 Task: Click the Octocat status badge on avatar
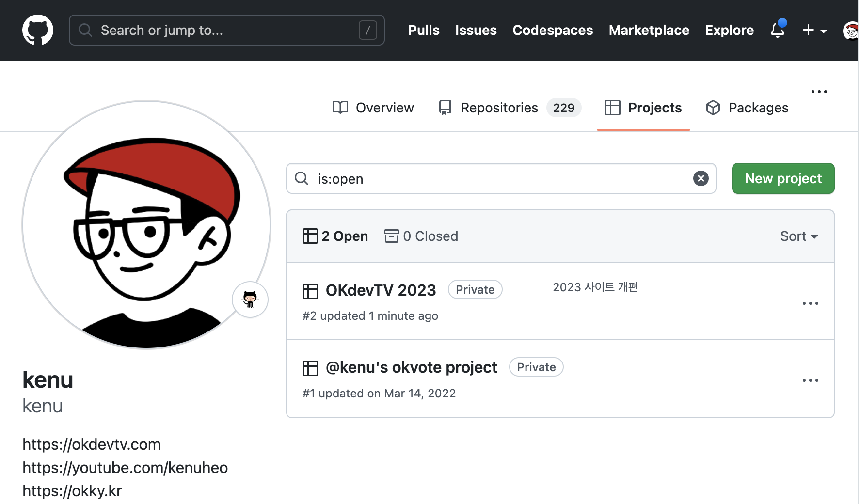click(250, 299)
